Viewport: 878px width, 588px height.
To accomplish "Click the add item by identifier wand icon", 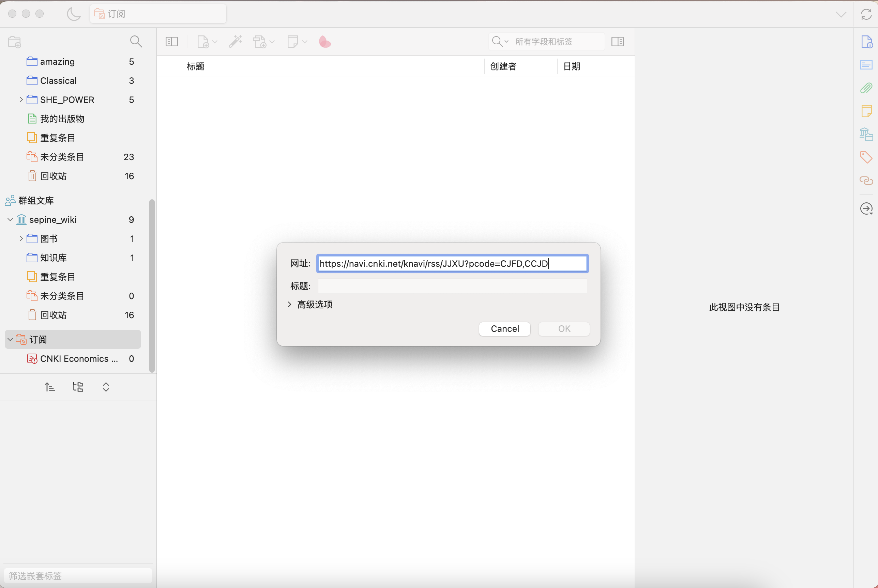I will (235, 42).
